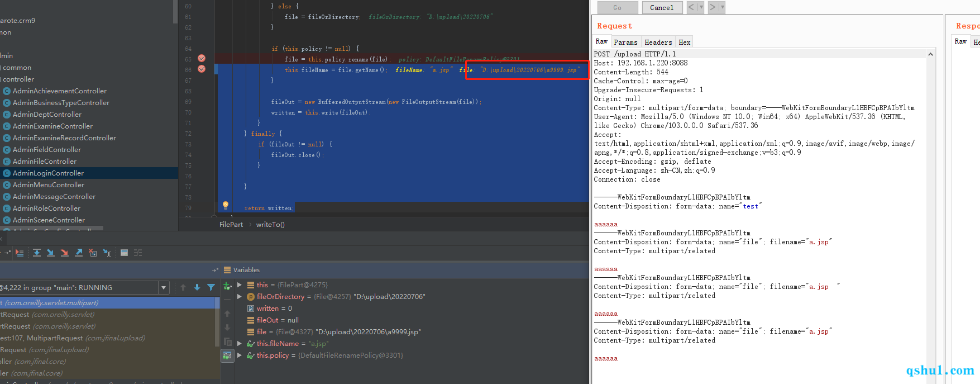Screen dimensions: 980x384
Task: Toggle the show watches in variables icon
Action: pyautogui.click(x=227, y=355)
